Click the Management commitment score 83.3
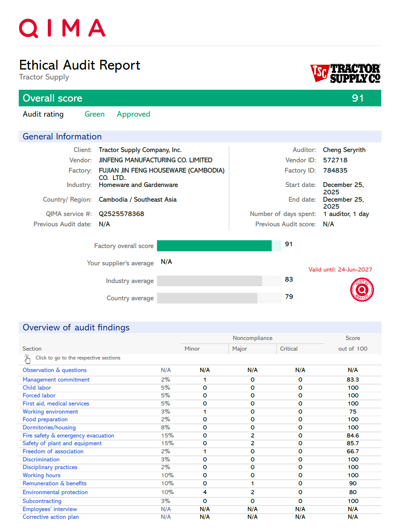Screen dimensions: 400x532 coord(353,380)
